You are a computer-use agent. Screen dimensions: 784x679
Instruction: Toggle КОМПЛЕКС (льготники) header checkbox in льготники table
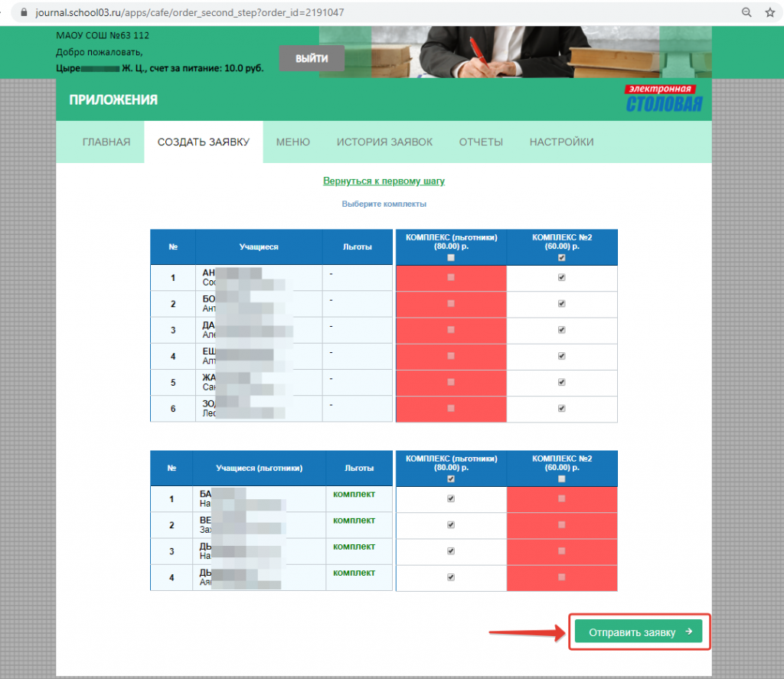pos(451,479)
